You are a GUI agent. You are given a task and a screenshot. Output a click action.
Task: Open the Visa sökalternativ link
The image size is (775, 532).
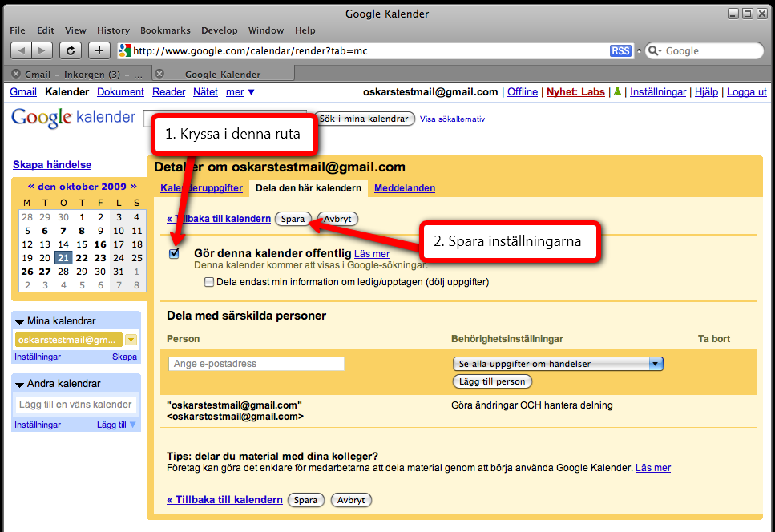click(x=452, y=119)
